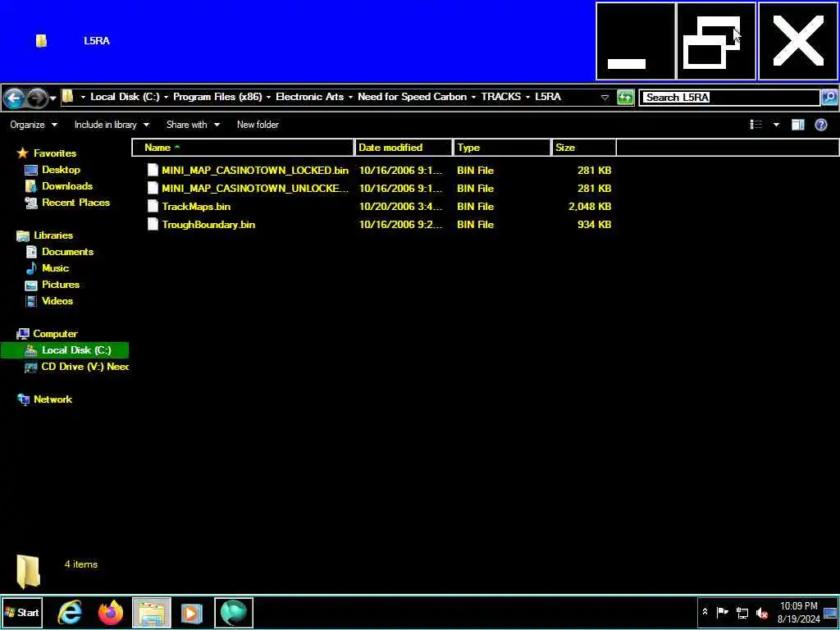This screenshot has width=840, height=630.
Task: Open the Start menu
Action: [x=21, y=612]
